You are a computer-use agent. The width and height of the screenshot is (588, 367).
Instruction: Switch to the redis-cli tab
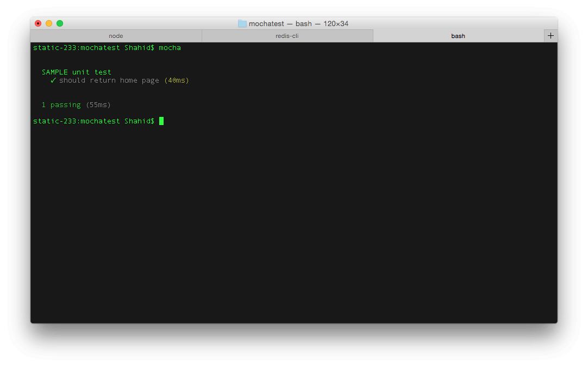(x=287, y=36)
